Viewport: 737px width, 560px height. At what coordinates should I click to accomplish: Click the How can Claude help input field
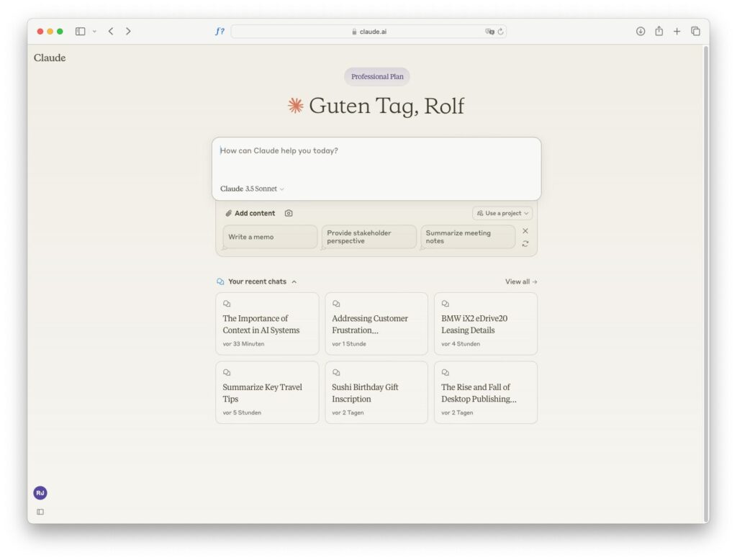(x=376, y=160)
